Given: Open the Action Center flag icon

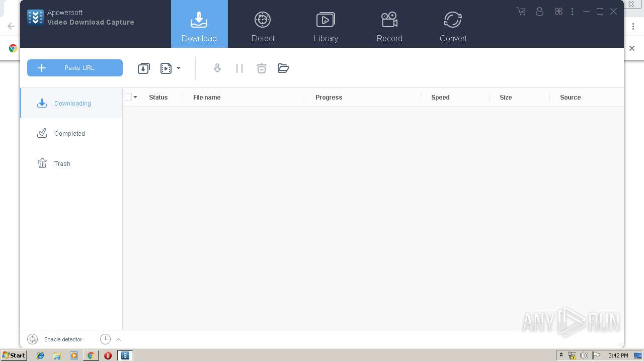Looking at the screenshot, I should coord(596,355).
